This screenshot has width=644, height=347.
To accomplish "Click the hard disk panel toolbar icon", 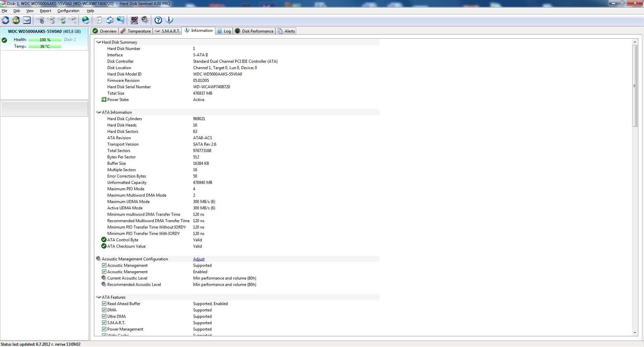I will coord(27,20).
